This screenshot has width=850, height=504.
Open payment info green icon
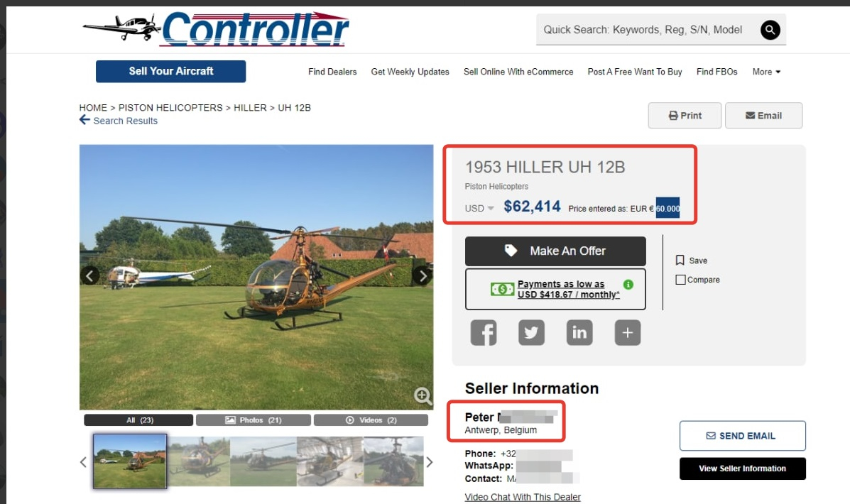(x=628, y=285)
